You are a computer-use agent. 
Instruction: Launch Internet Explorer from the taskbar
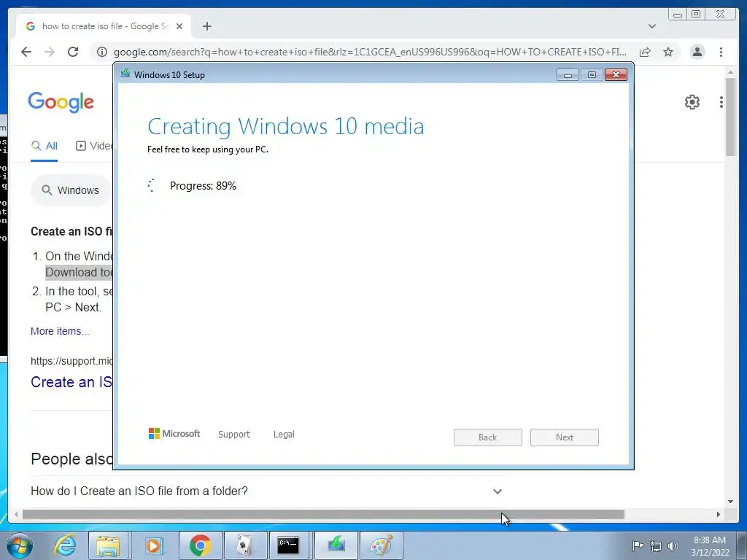pos(64,545)
